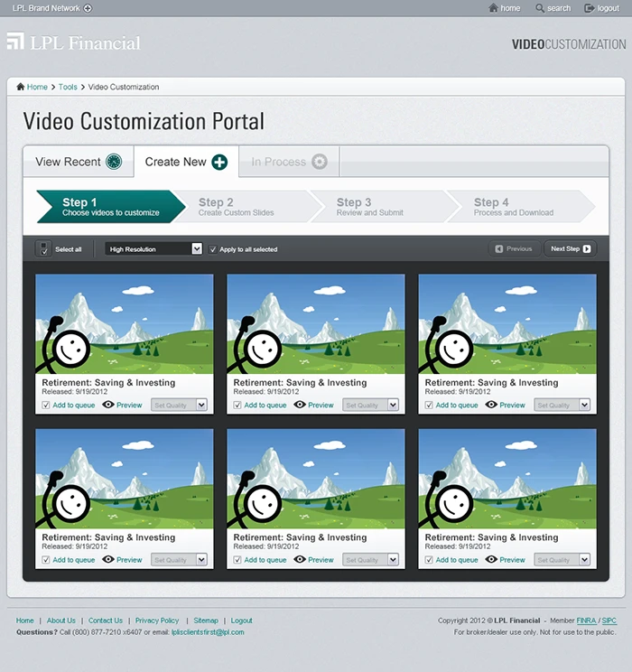Click the breadcrumb house icon
This screenshot has width=632, height=672.
coord(21,87)
